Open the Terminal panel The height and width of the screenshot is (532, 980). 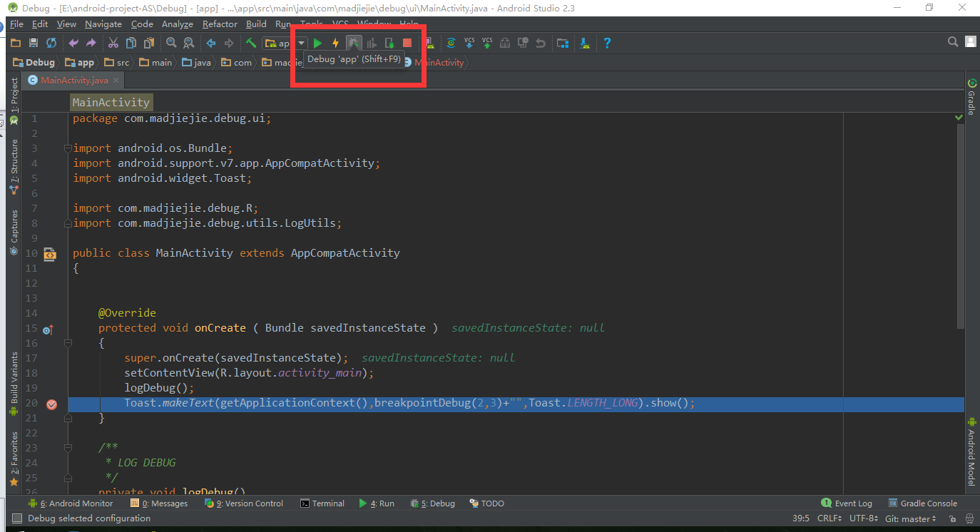pos(322,503)
